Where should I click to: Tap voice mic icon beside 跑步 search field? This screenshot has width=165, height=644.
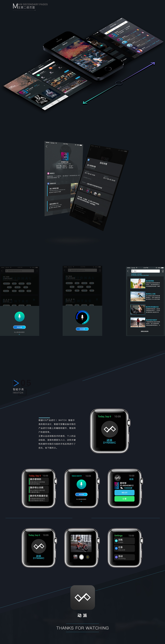pos(163,271)
